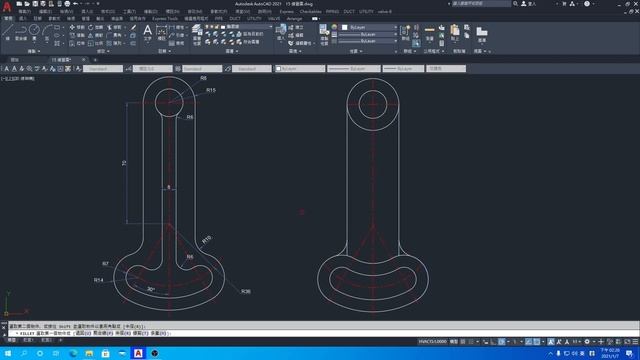Switch to the 插入 ribbon tab
The image size is (640, 360).
(22, 19)
